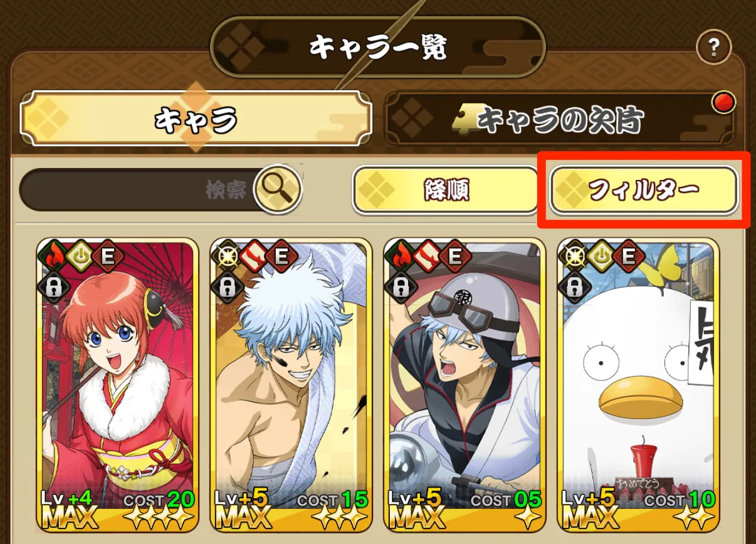Viewport: 756px width, 544px height.
Task: Open the help question mark icon
Action: pyautogui.click(x=714, y=46)
